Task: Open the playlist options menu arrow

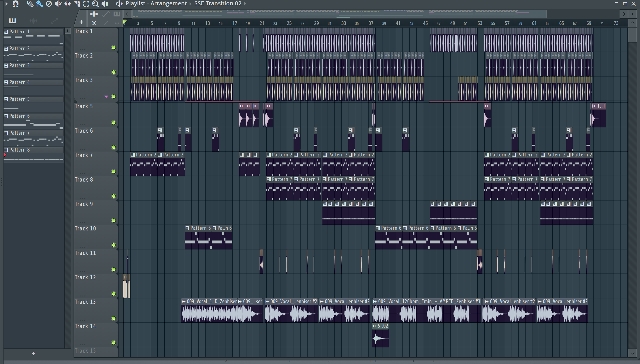Action: [6, 4]
